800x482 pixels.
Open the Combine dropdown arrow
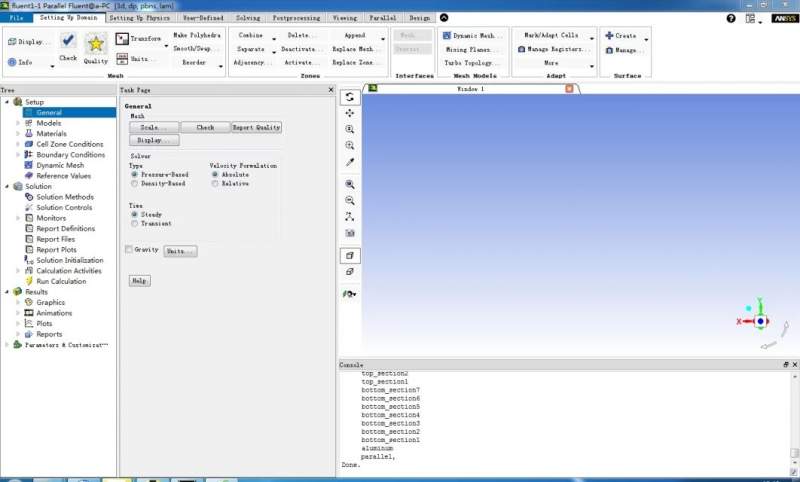(x=274, y=39)
